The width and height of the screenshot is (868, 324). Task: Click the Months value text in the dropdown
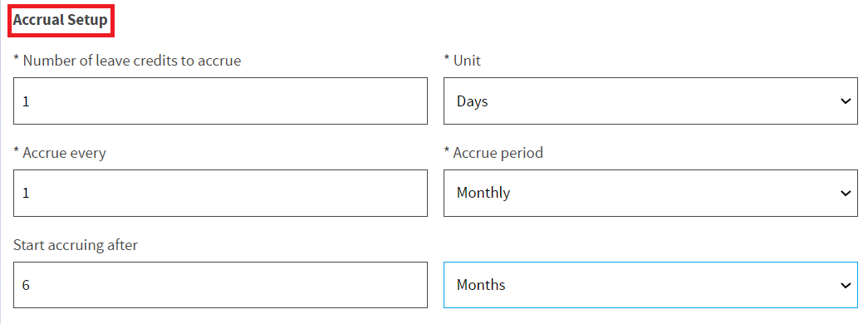tap(481, 285)
